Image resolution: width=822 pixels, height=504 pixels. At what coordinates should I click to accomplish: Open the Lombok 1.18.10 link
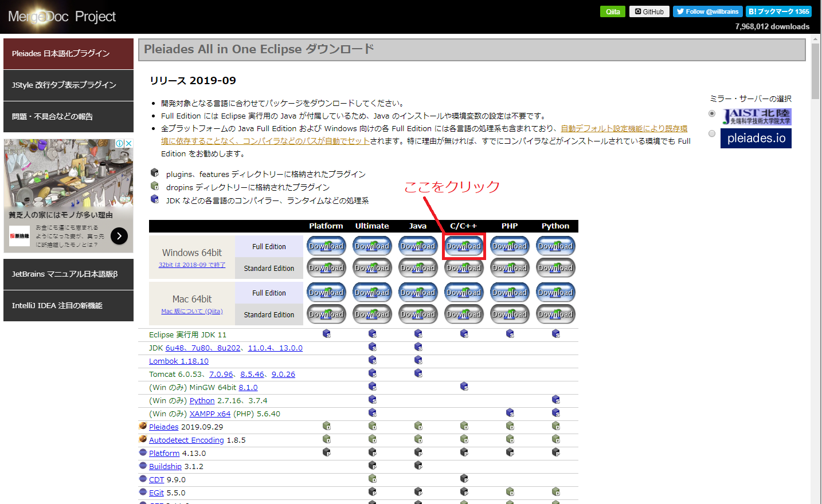click(179, 361)
